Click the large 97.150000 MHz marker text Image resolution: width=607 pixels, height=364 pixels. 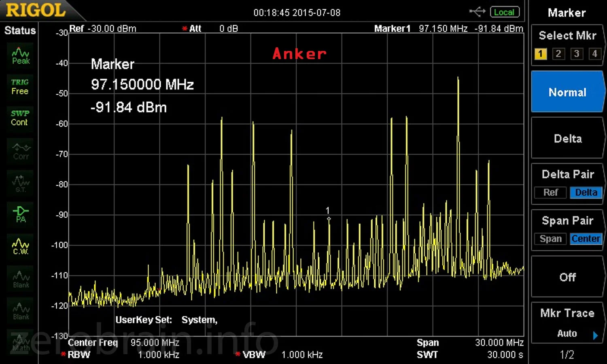tap(142, 85)
